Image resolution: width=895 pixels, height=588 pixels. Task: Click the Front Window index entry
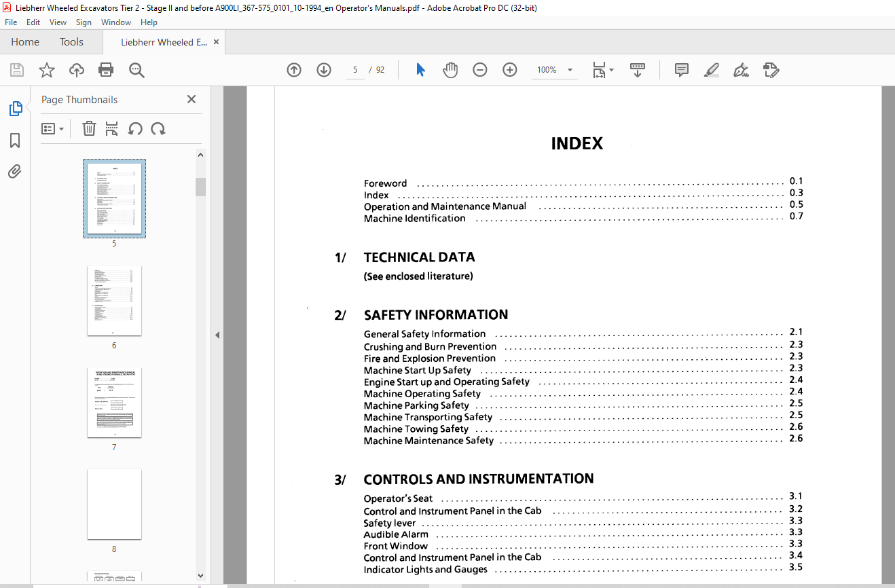coord(583,546)
